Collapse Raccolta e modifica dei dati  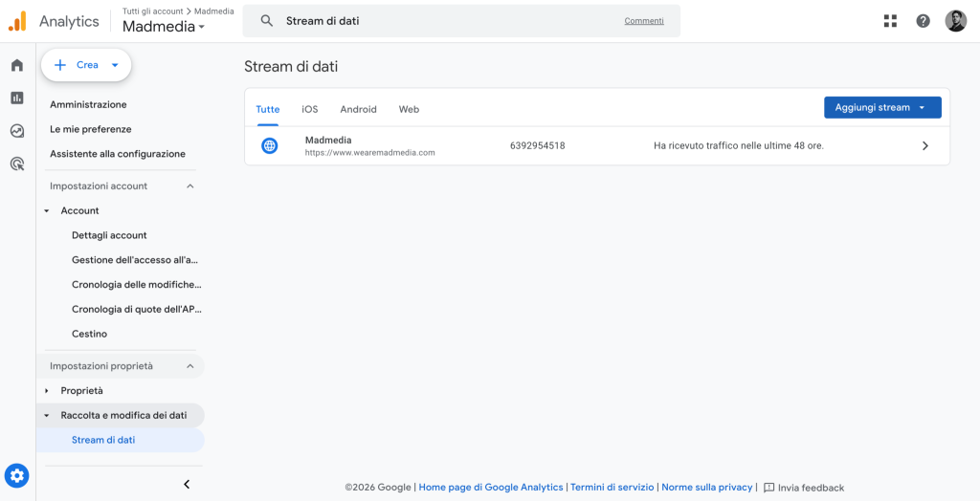47,415
